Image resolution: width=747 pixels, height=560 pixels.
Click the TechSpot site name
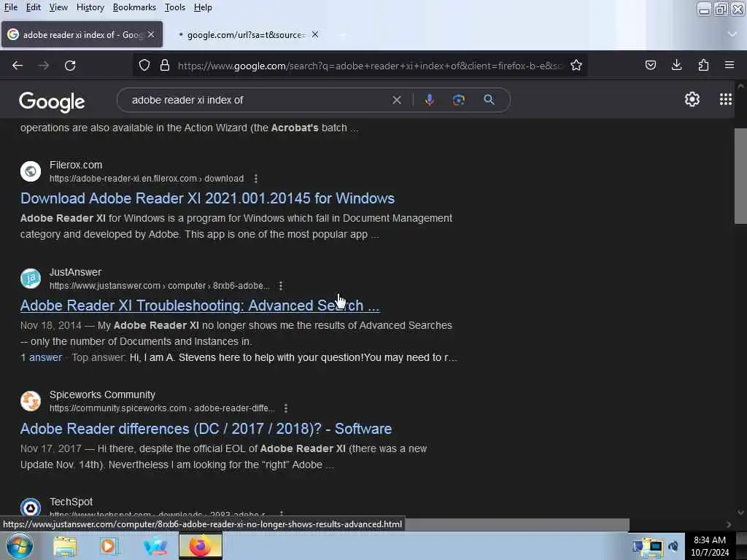click(x=71, y=502)
